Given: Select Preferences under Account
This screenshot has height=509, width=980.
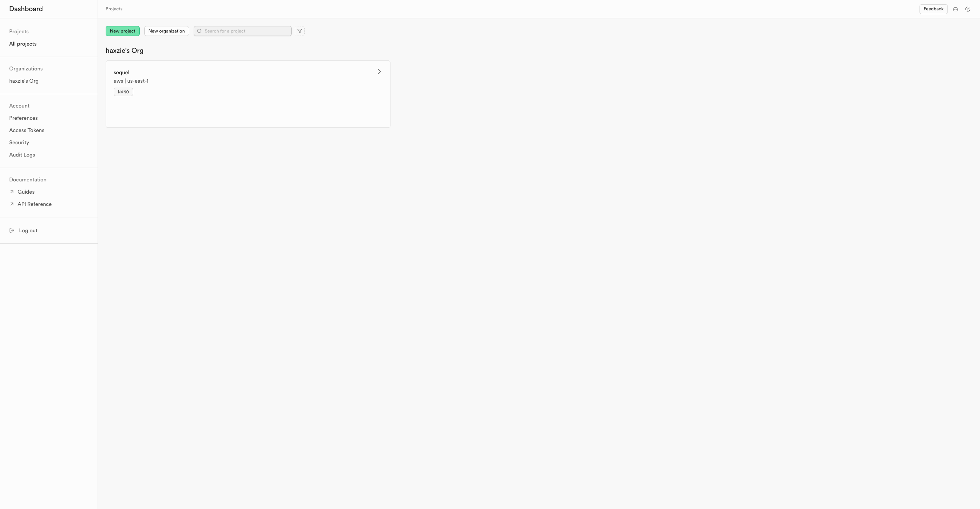Looking at the screenshot, I should (23, 119).
